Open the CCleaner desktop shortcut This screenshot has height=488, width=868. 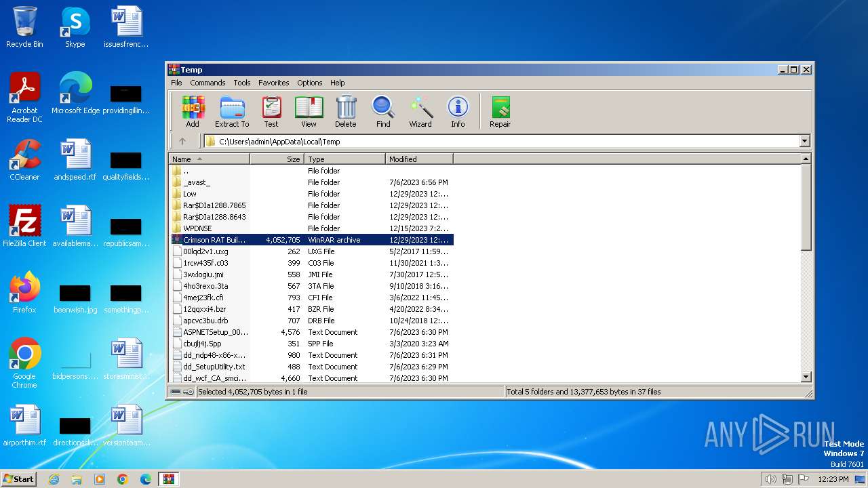pyautogui.click(x=24, y=160)
